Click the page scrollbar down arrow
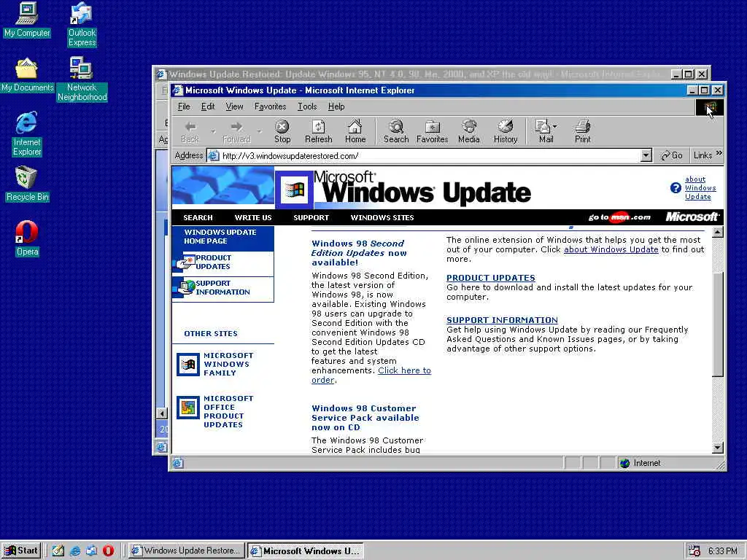This screenshot has height=560, width=747. coord(718,447)
